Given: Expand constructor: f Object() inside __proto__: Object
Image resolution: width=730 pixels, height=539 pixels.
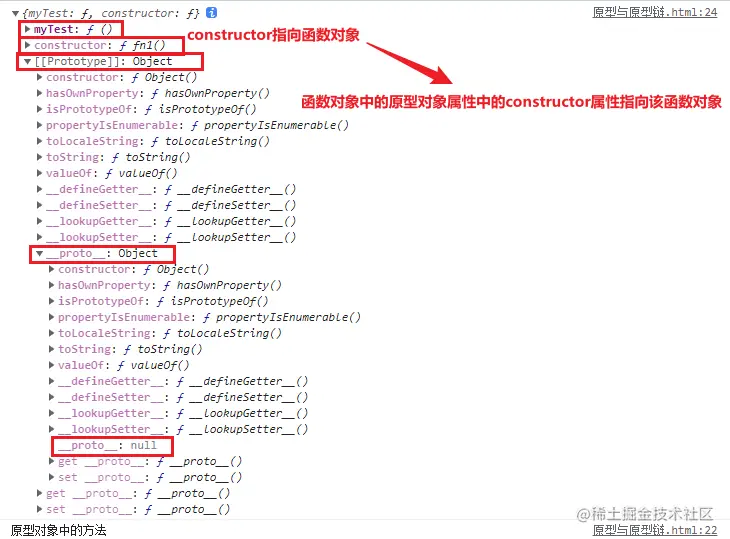Looking at the screenshot, I should tap(52, 269).
